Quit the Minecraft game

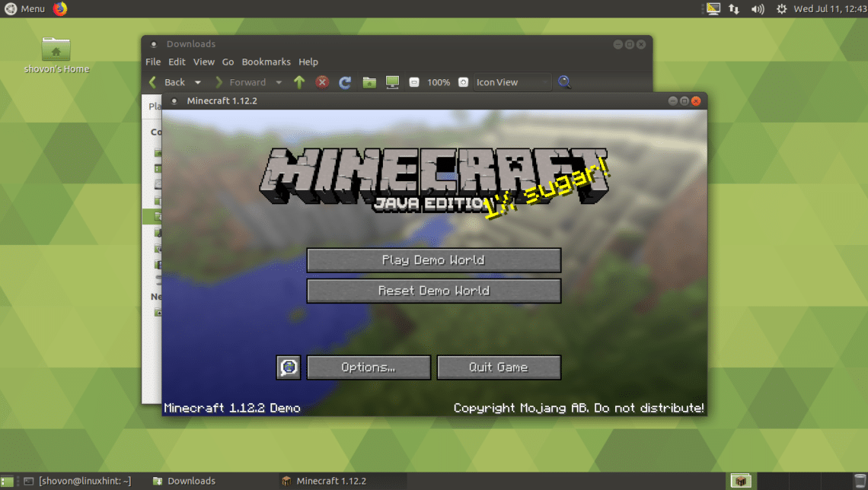(499, 367)
